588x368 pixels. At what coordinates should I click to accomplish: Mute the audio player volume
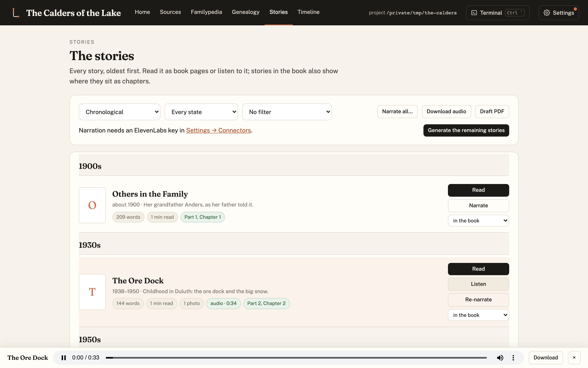500,358
